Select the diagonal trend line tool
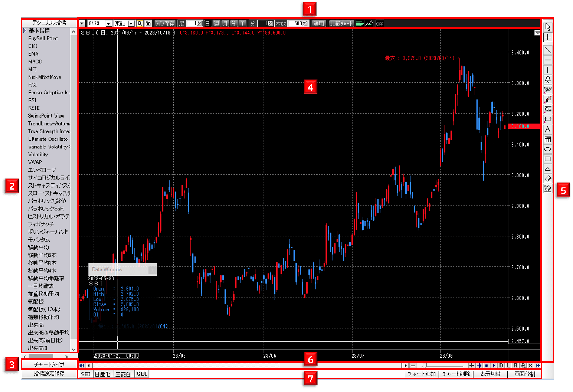 click(547, 50)
